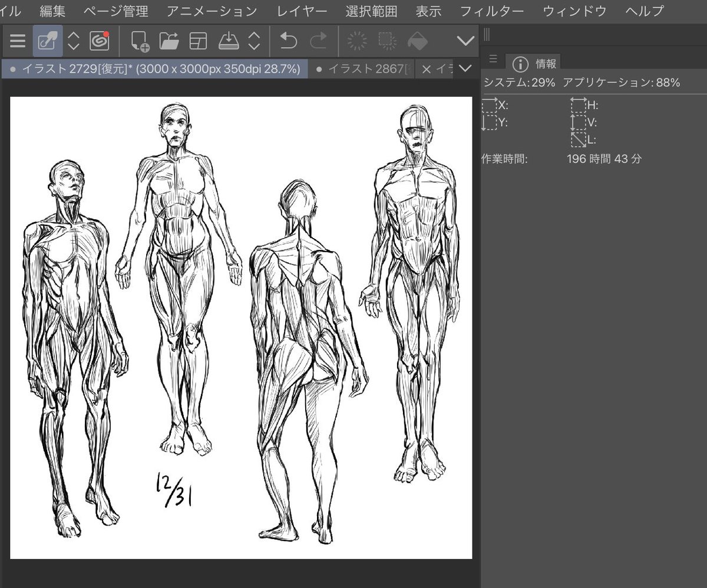Click the paint bucket fill icon

click(418, 41)
